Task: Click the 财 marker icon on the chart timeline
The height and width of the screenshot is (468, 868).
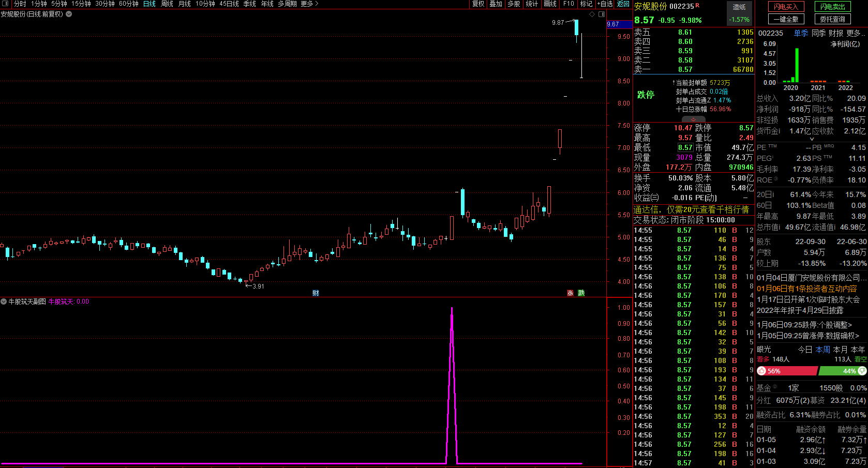Action: tap(316, 293)
